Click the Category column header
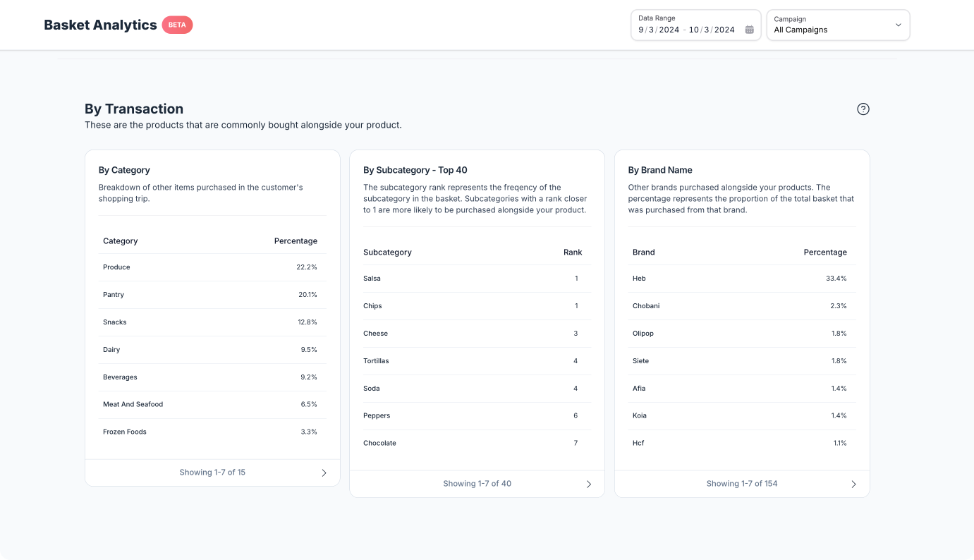 tap(121, 241)
